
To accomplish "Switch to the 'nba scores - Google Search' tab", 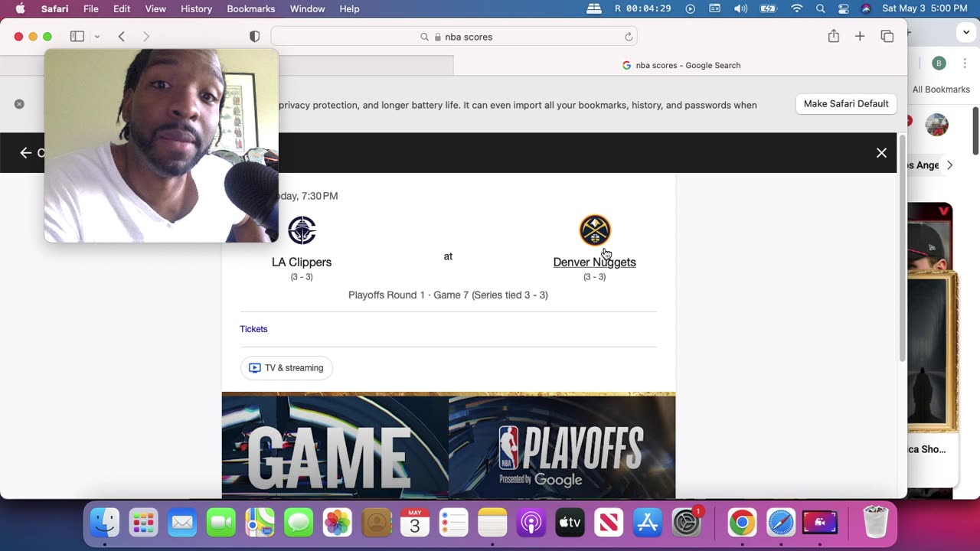I will point(681,65).
